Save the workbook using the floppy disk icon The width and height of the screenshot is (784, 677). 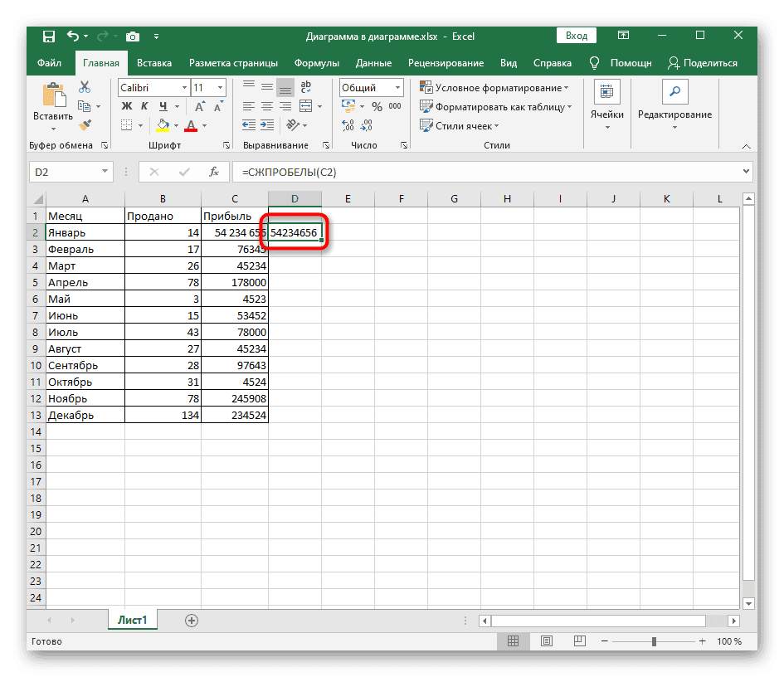pyautogui.click(x=49, y=37)
